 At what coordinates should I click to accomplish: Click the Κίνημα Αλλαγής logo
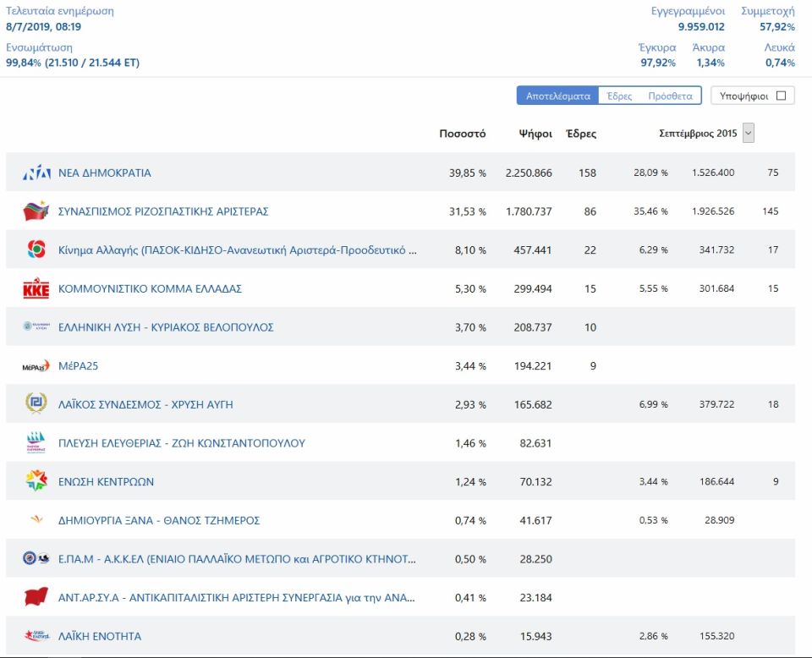(36, 249)
